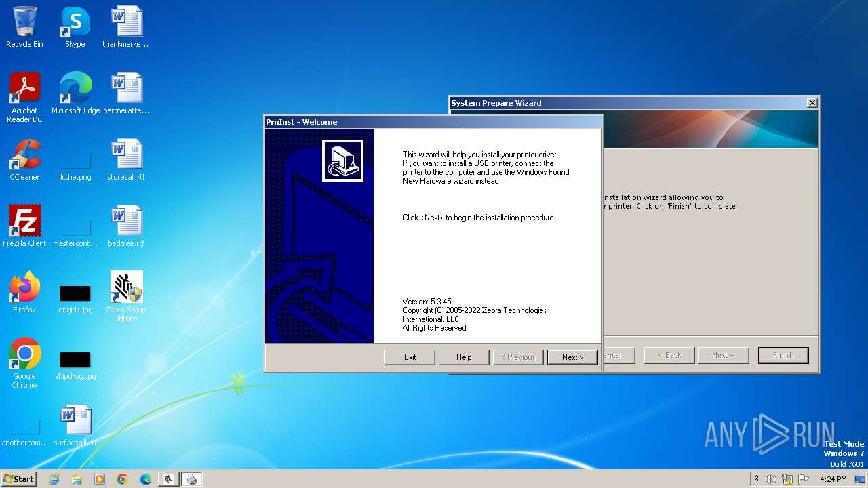The width and height of the screenshot is (868, 488).
Task: Open Microsoft Edge desktop shortcut
Action: [x=75, y=94]
